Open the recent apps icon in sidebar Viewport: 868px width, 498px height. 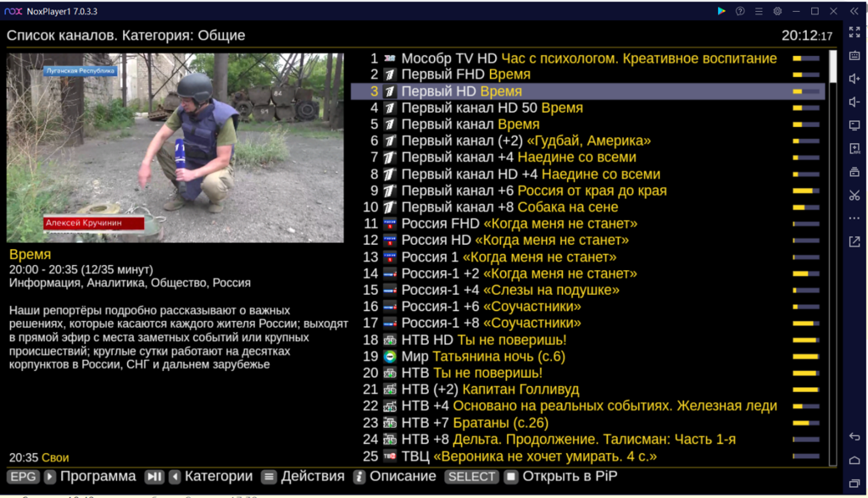pyautogui.click(x=854, y=484)
